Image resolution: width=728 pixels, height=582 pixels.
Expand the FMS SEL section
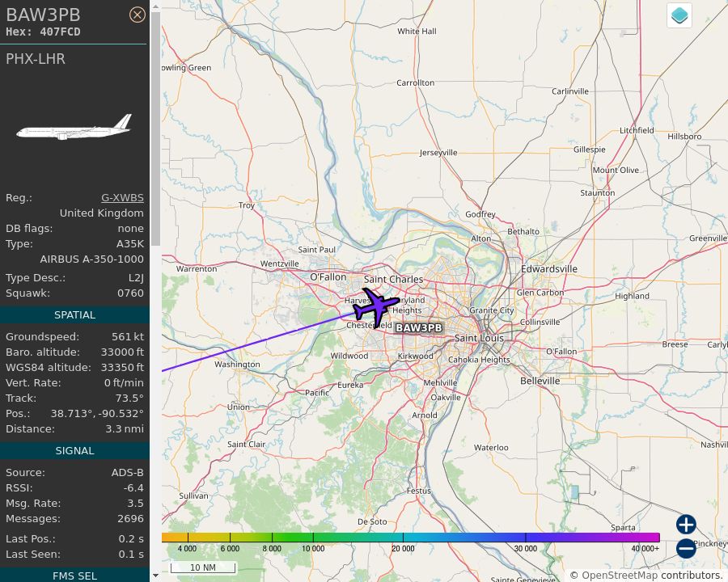pyautogui.click(x=74, y=576)
